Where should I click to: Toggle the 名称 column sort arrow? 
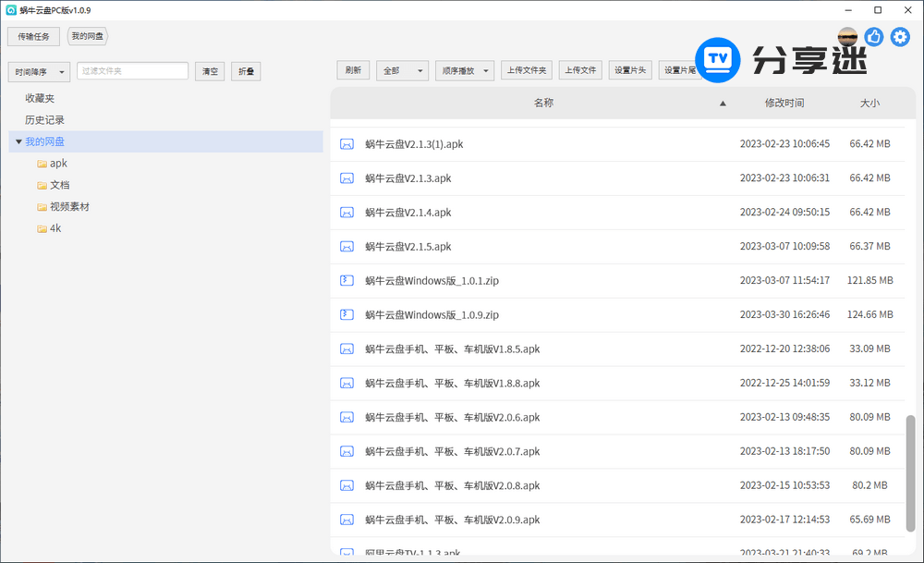723,104
